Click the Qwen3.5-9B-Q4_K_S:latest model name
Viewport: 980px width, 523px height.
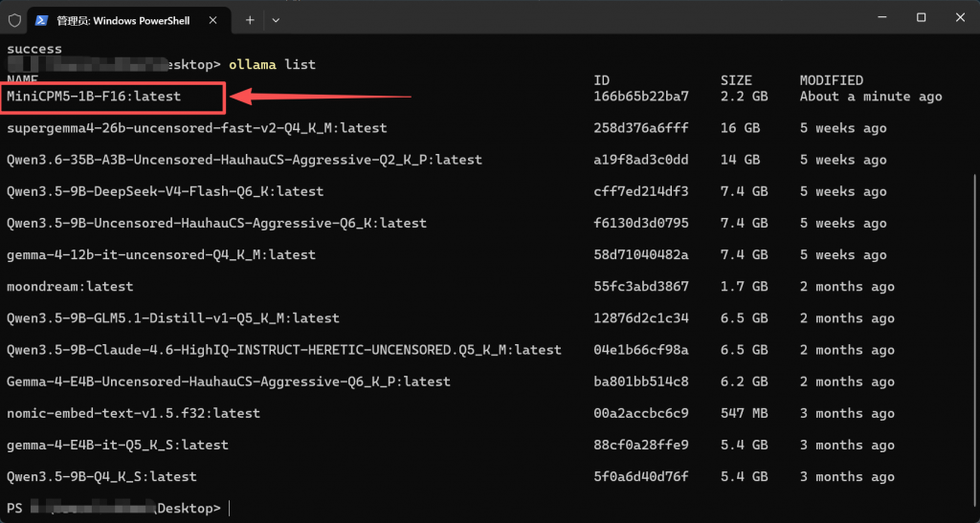pos(101,477)
